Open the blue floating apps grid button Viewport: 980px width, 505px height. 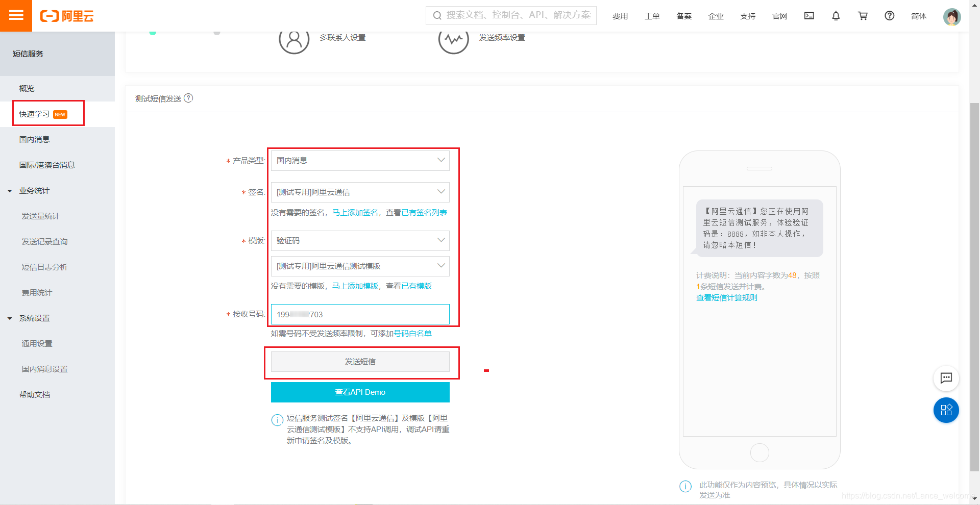click(x=946, y=410)
